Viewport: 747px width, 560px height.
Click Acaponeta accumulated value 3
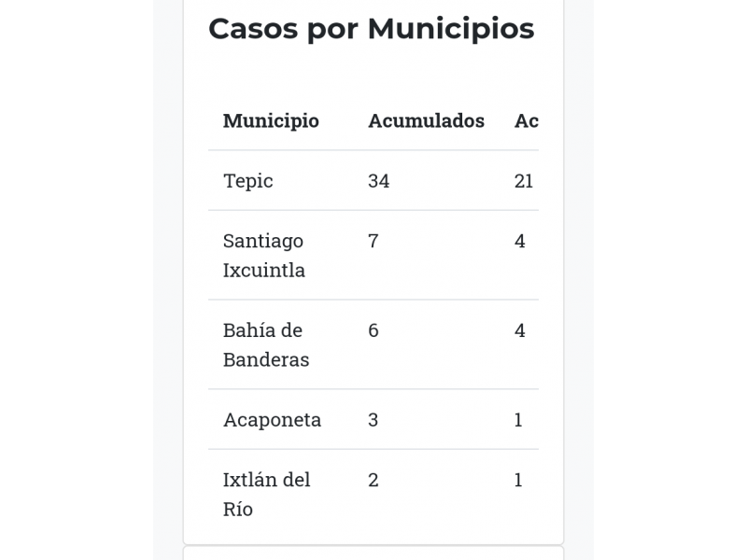[x=373, y=420]
